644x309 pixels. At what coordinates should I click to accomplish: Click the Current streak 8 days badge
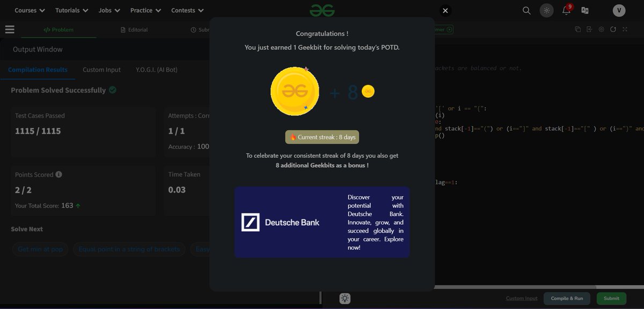[322, 137]
